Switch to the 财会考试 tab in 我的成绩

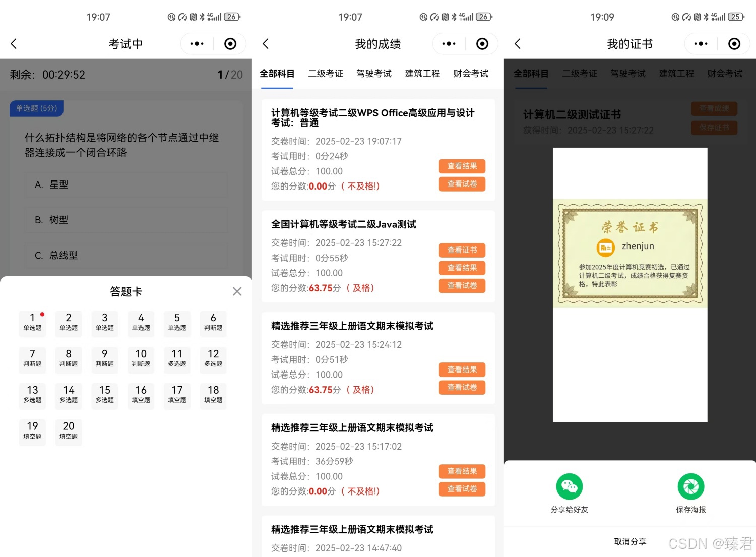471,74
